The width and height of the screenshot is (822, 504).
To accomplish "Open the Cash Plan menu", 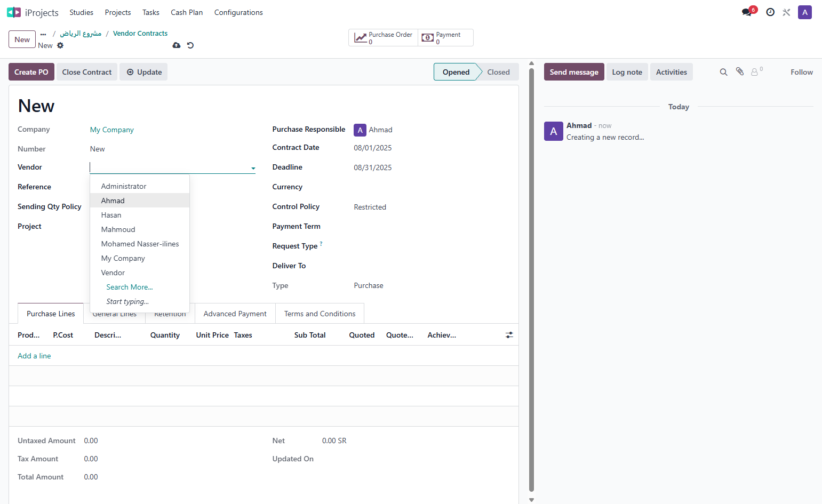I will coord(187,12).
